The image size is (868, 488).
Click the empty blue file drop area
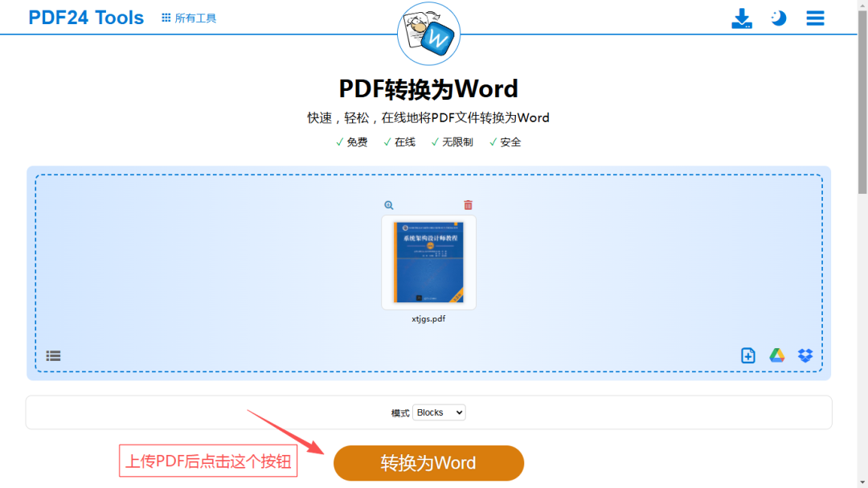(201, 265)
